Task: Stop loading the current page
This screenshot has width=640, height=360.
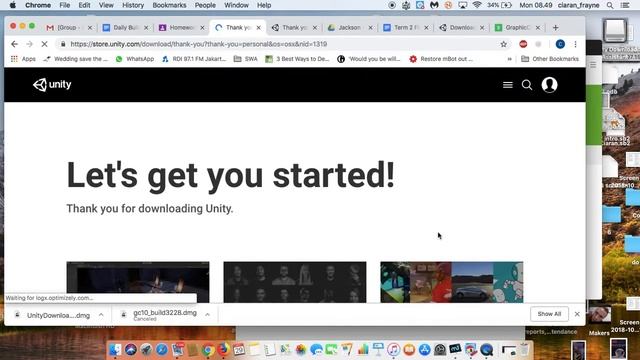Action: click(44, 44)
